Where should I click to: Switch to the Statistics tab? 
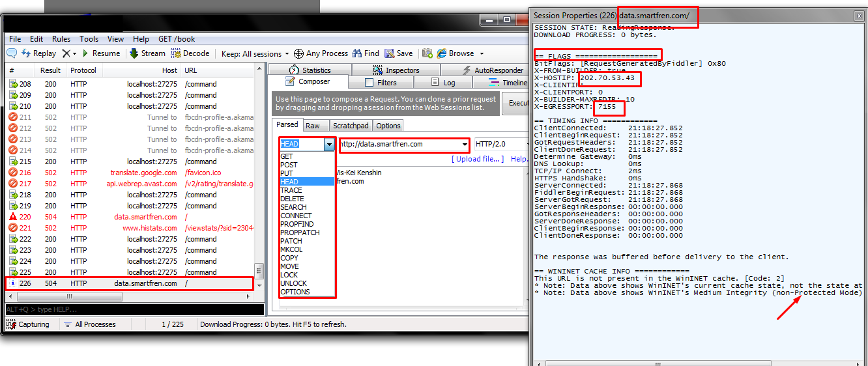310,70
